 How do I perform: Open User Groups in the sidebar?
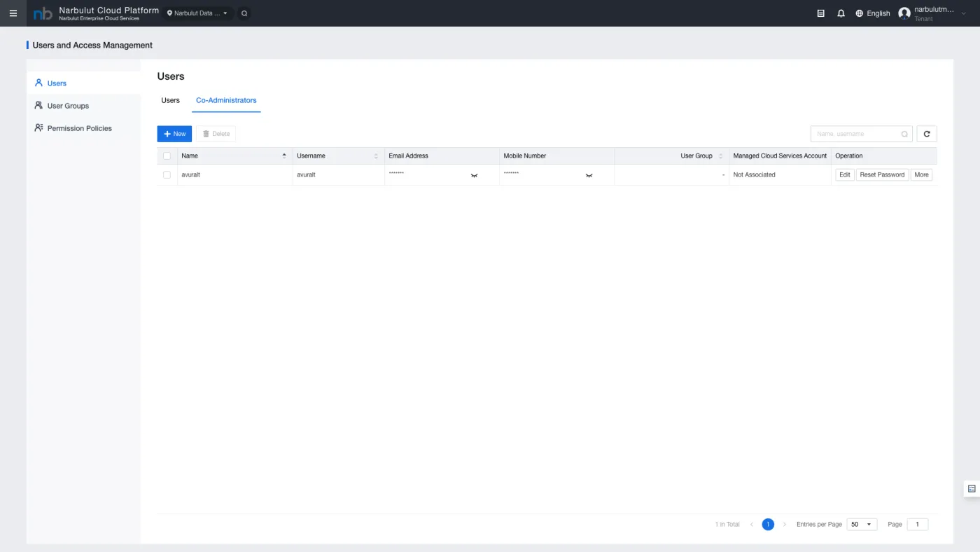tap(83, 105)
